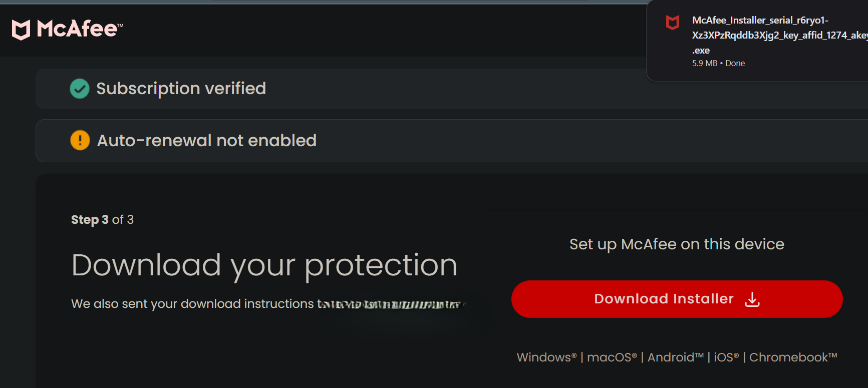
Task: Select the Windows platform link
Action: pos(546,357)
